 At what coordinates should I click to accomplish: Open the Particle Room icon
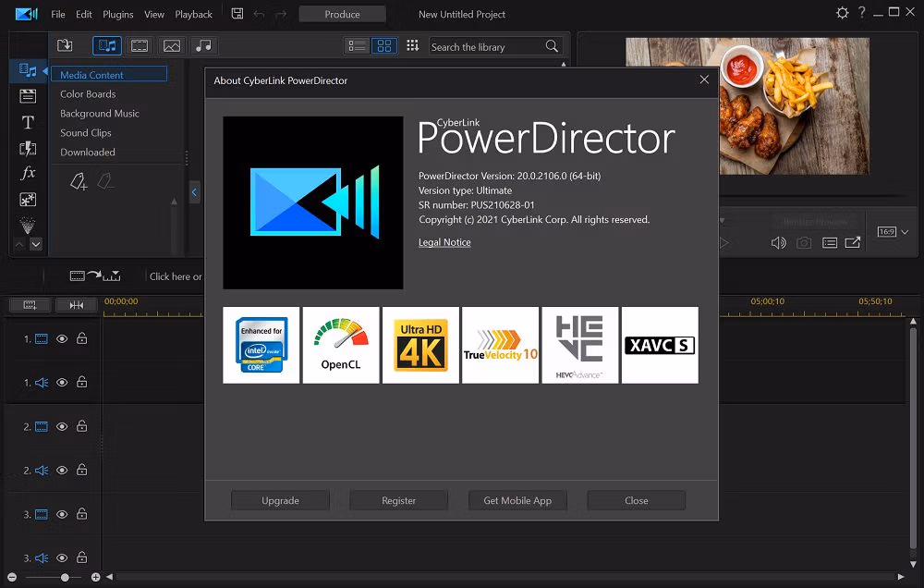pyautogui.click(x=28, y=226)
